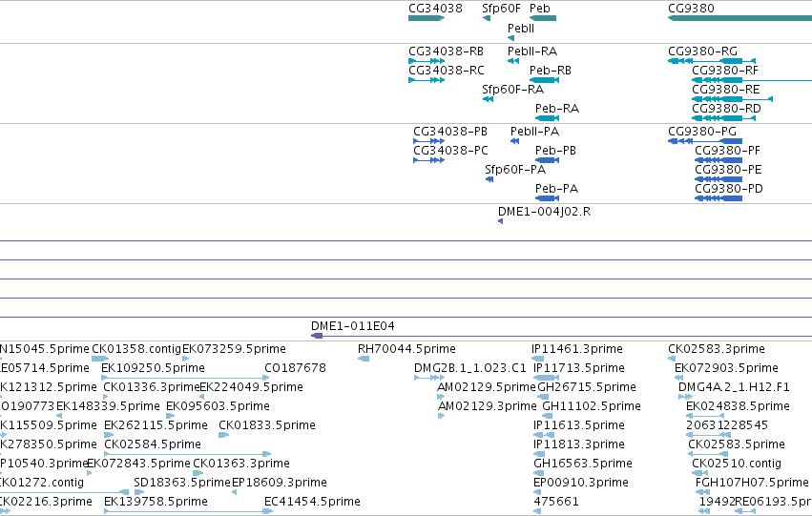The image size is (812, 516).
Task: Select the EK072903.5prime EST
Action: click(x=677, y=378)
